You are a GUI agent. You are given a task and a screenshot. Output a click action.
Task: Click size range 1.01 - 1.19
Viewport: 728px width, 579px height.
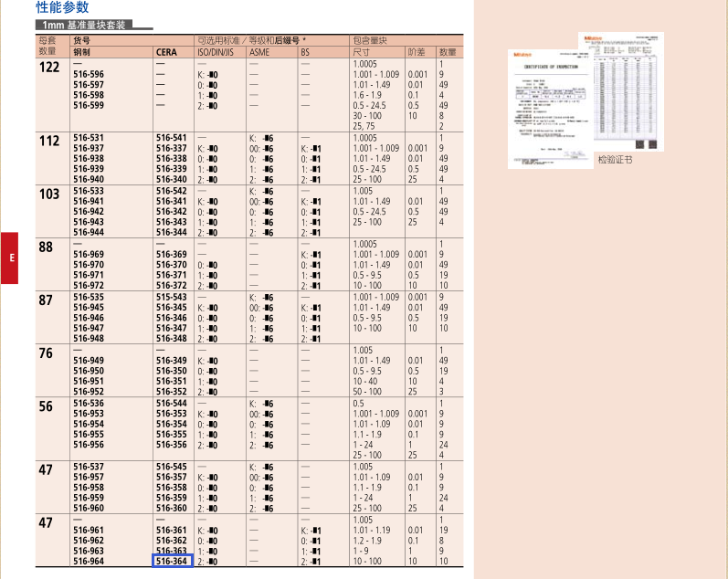372,531
